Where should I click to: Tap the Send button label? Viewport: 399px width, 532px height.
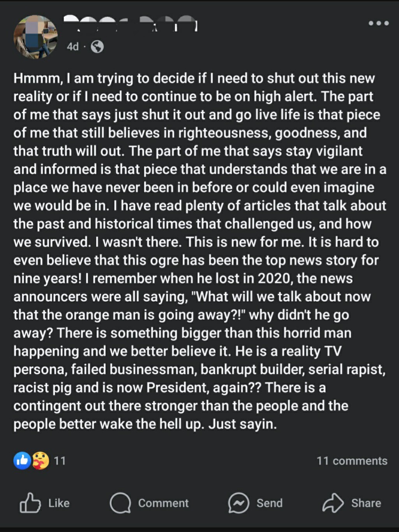[269, 503]
